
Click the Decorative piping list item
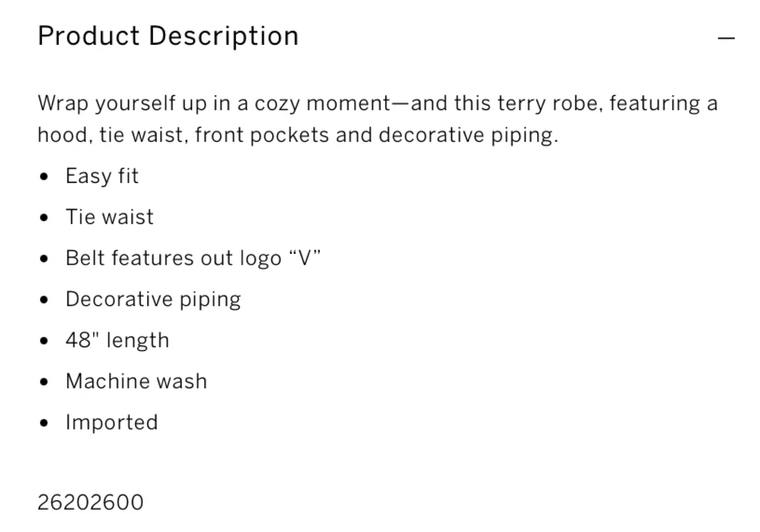[153, 299]
